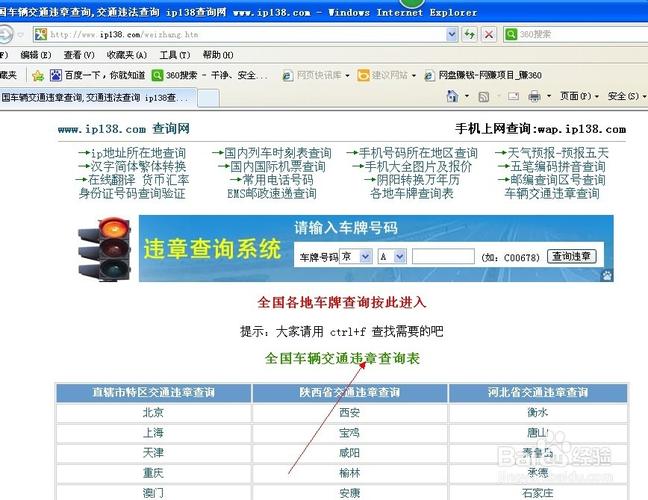Click the Print icon
This screenshot has height=500, width=648.
point(534,97)
